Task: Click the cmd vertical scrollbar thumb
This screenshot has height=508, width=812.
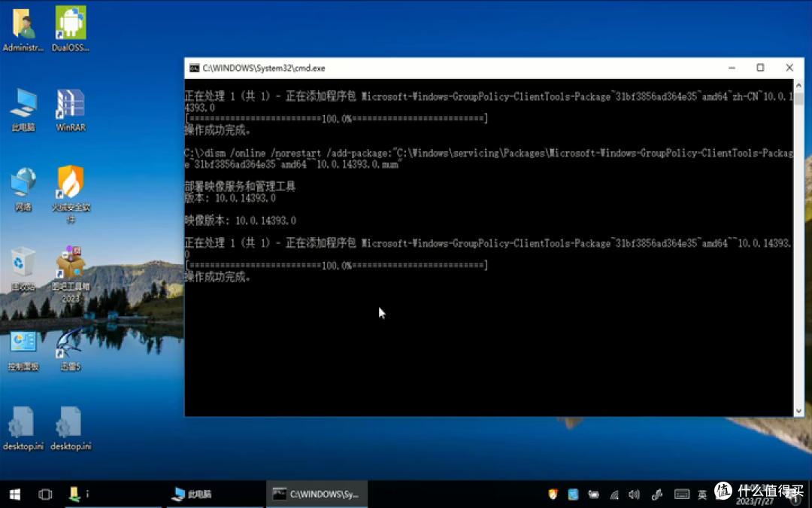Action: pos(798,99)
